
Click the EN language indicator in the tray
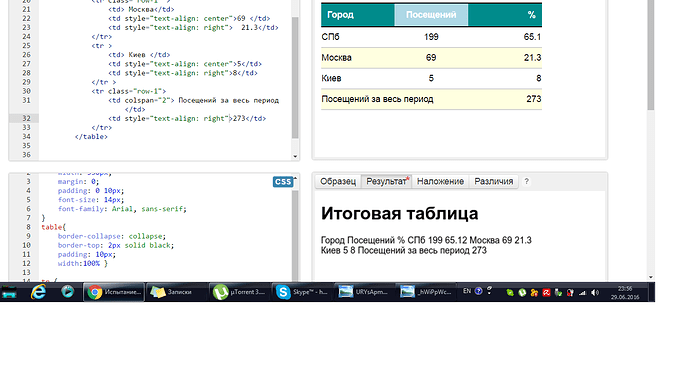pyautogui.click(x=467, y=291)
